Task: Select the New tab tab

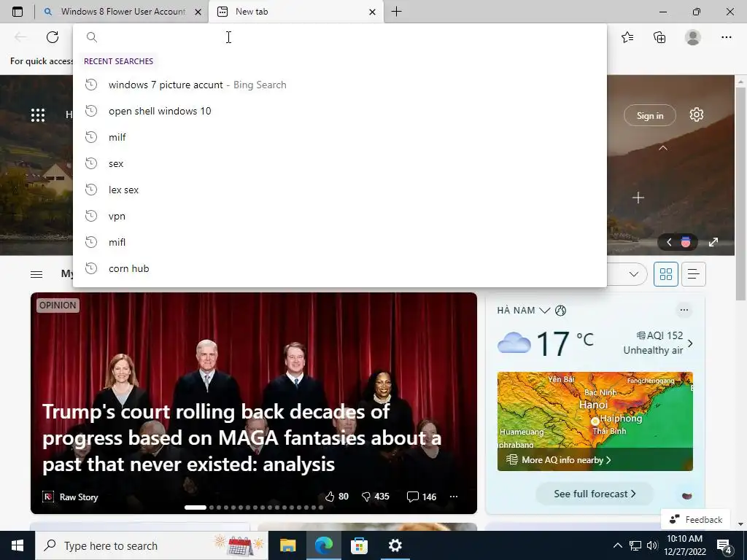Action: click(x=295, y=12)
